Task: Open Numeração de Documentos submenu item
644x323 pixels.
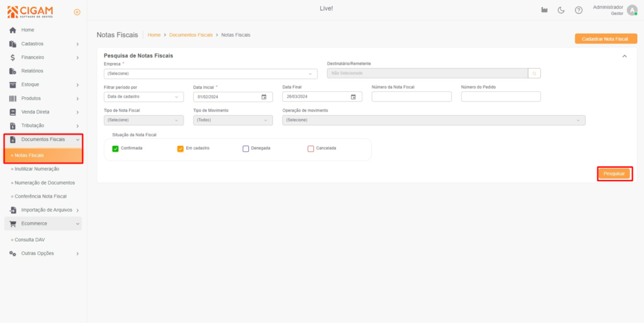Action: (43, 183)
